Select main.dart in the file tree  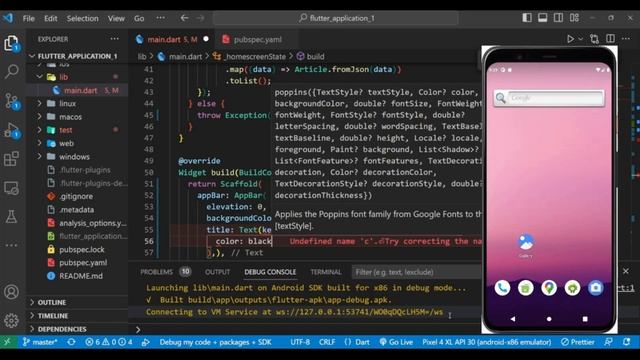pyautogui.click(x=78, y=90)
